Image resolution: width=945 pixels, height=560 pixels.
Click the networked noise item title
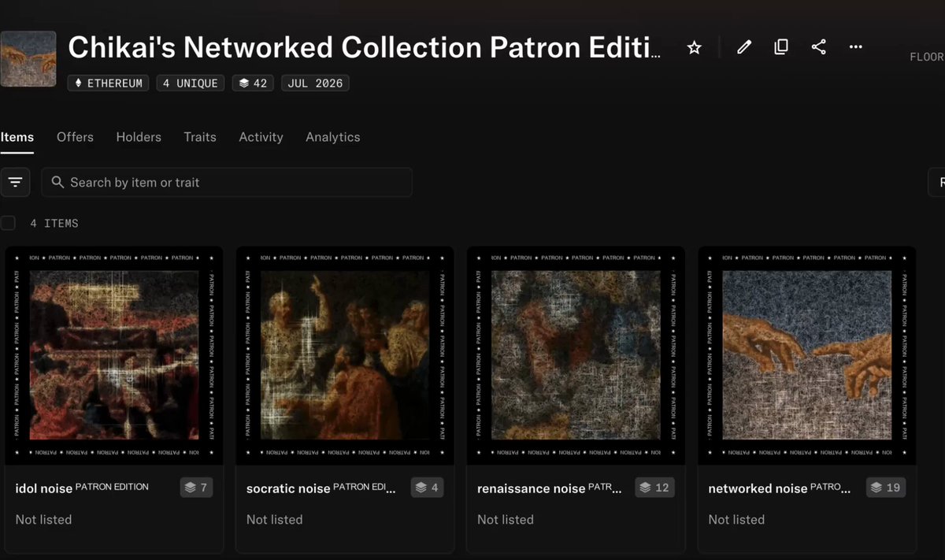coord(780,488)
